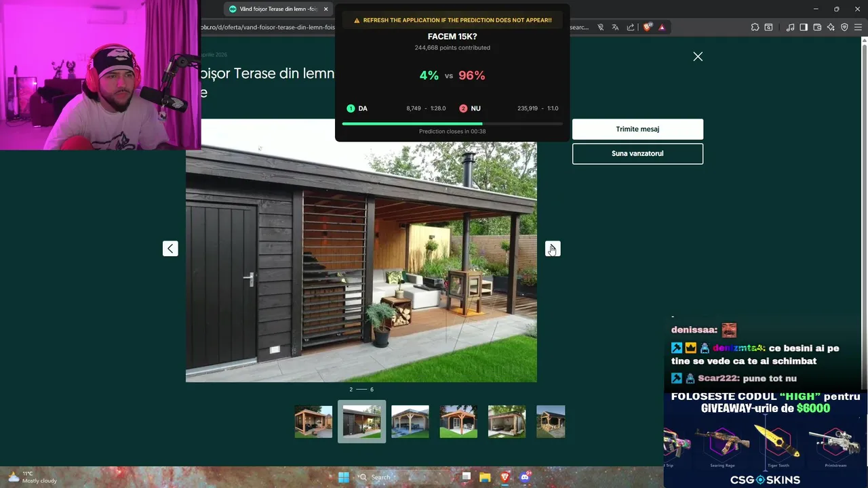The image size is (868, 488).
Task: Toggle the browser sidebar panel icon
Action: pos(804,27)
